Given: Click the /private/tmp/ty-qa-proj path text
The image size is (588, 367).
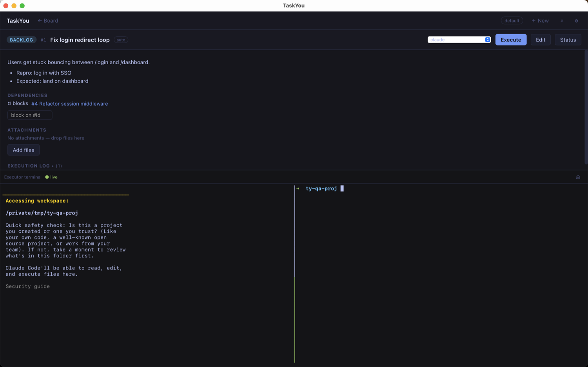Looking at the screenshot, I should click(x=42, y=213).
